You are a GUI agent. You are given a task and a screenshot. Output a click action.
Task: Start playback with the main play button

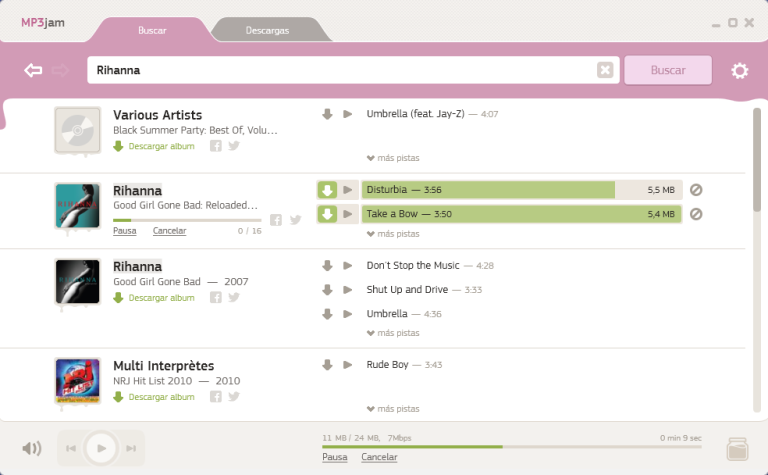[101, 448]
